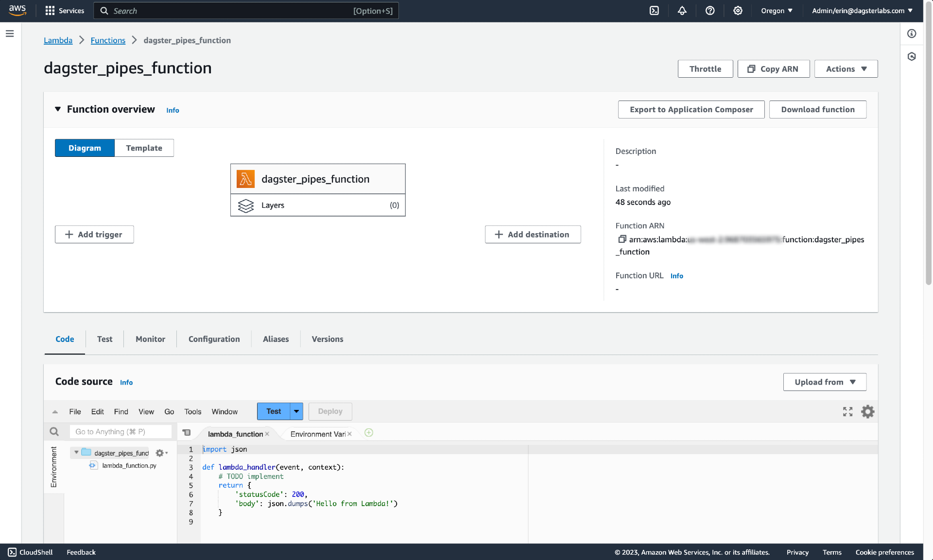Open the notifications bell icon

[682, 10]
